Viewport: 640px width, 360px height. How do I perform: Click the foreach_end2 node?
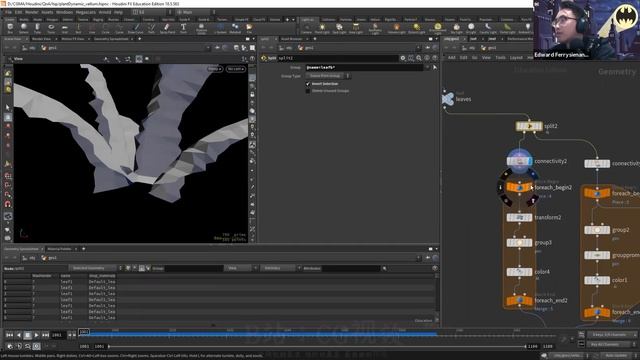tap(519, 300)
